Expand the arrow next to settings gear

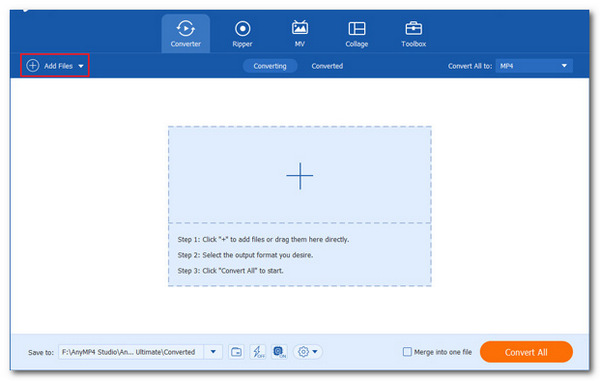pos(315,352)
